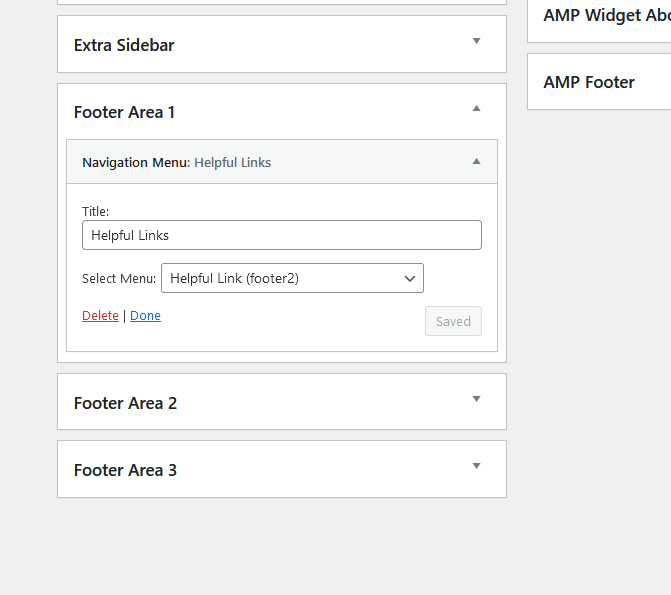Collapse Footer Area 1 using its arrow icon
This screenshot has width=671, height=595.
click(476, 108)
